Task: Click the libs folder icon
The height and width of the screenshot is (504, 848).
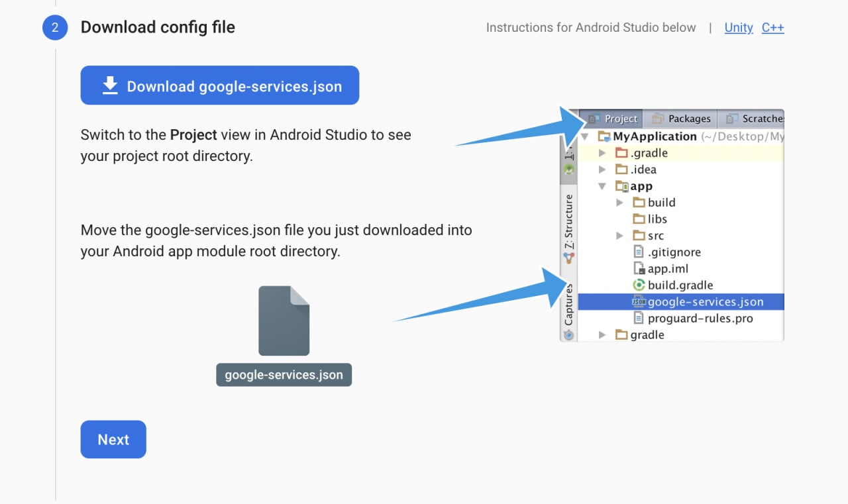Action: (639, 219)
